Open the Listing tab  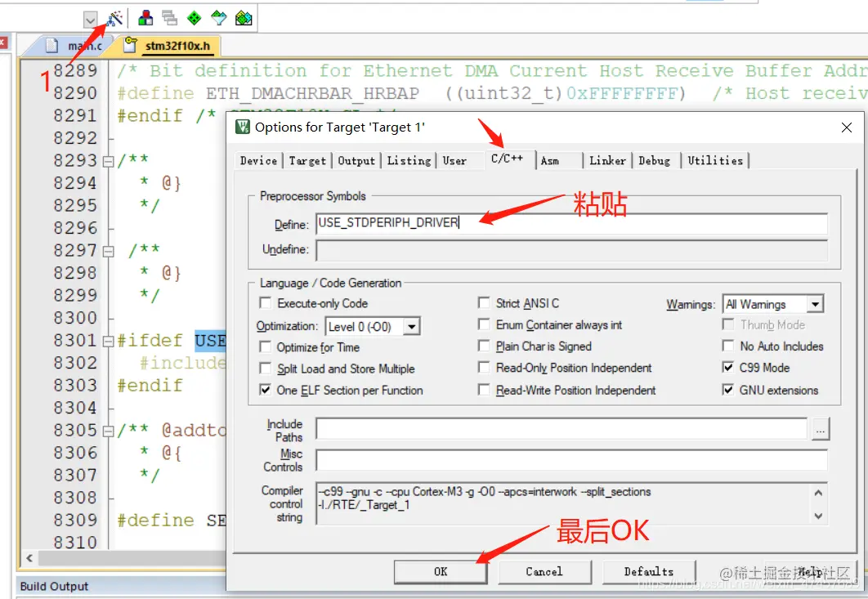(409, 160)
